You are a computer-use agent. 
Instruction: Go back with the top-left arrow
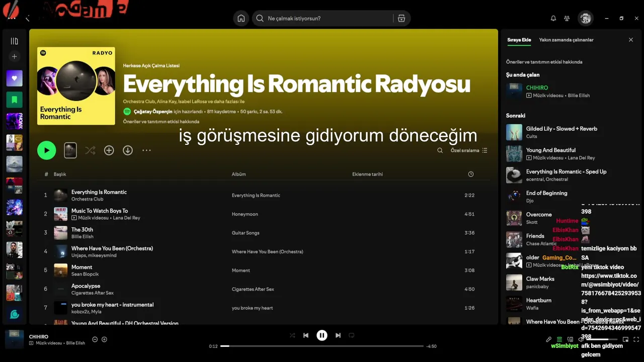point(28,19)
